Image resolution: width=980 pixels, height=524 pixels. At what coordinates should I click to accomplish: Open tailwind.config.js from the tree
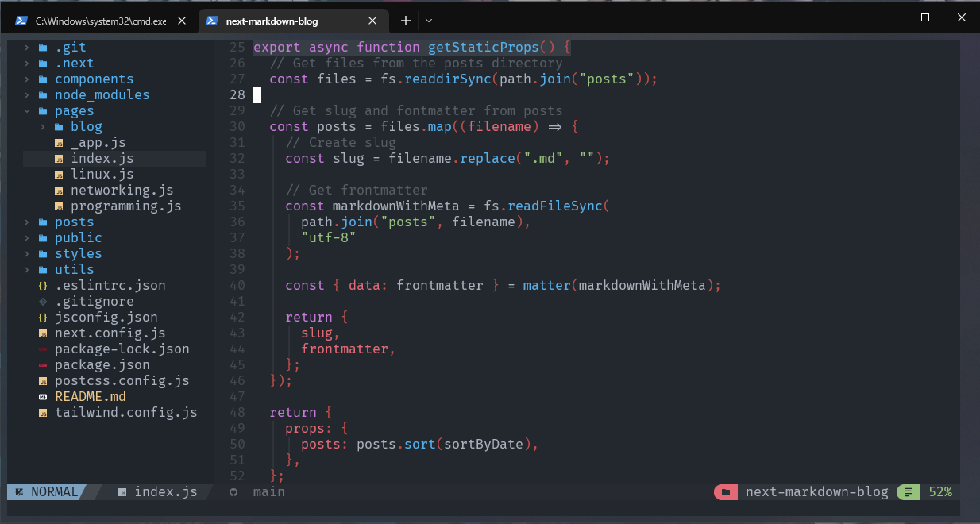tap(125, 413)
